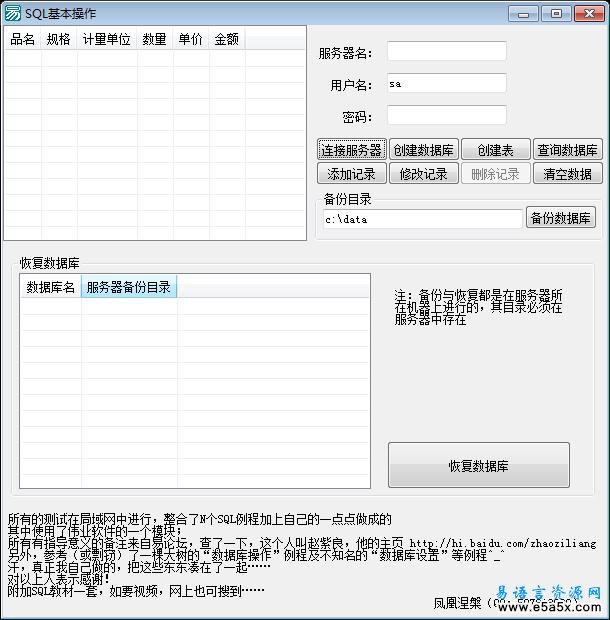Screen dimensions: 610x620
Task: Click the application icon in the title bar
Action: click(x=12, y=13)
